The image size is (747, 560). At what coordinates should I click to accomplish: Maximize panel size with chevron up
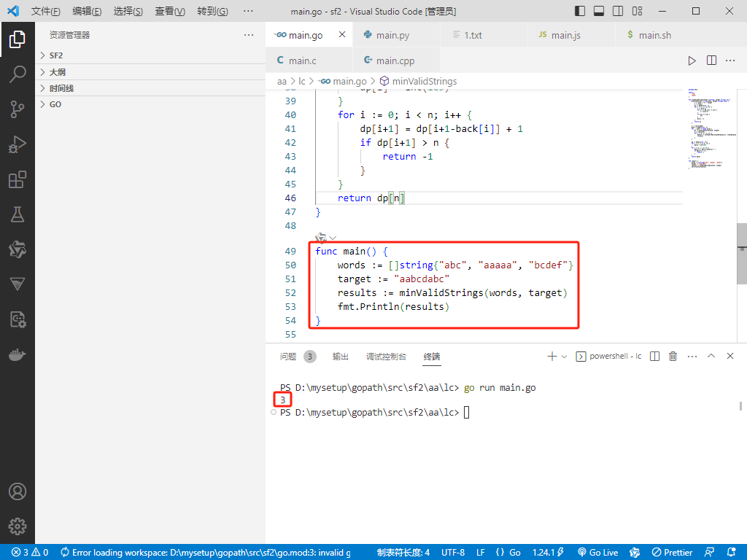click(x=711, y=356)
